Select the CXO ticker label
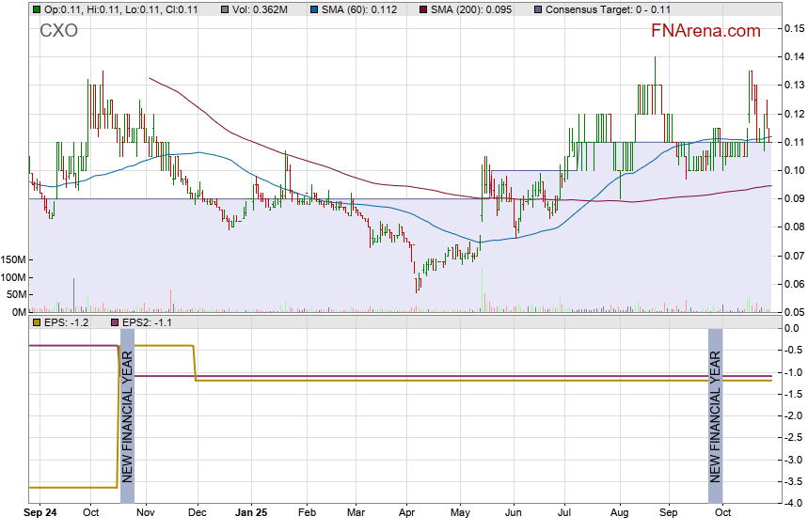 (58, 31)
